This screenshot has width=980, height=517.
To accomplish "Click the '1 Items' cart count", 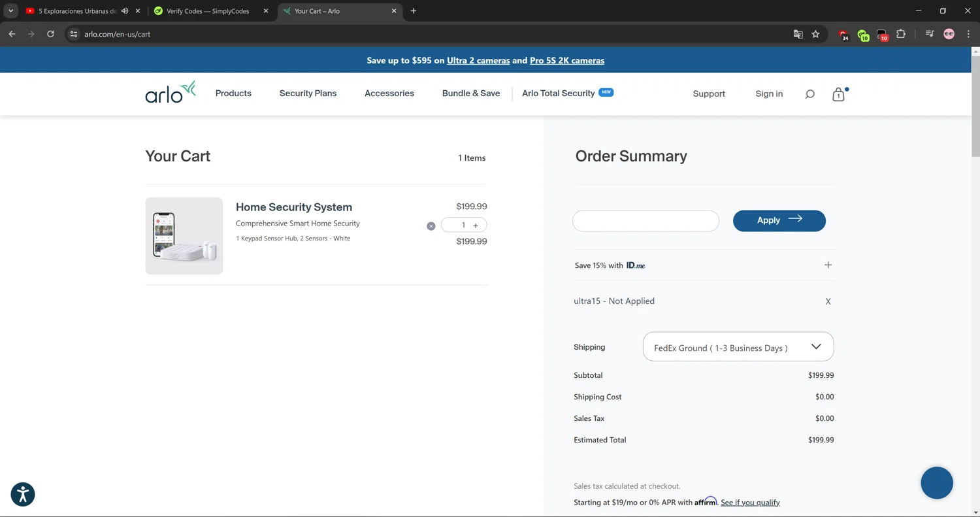I will pos(472,158).
